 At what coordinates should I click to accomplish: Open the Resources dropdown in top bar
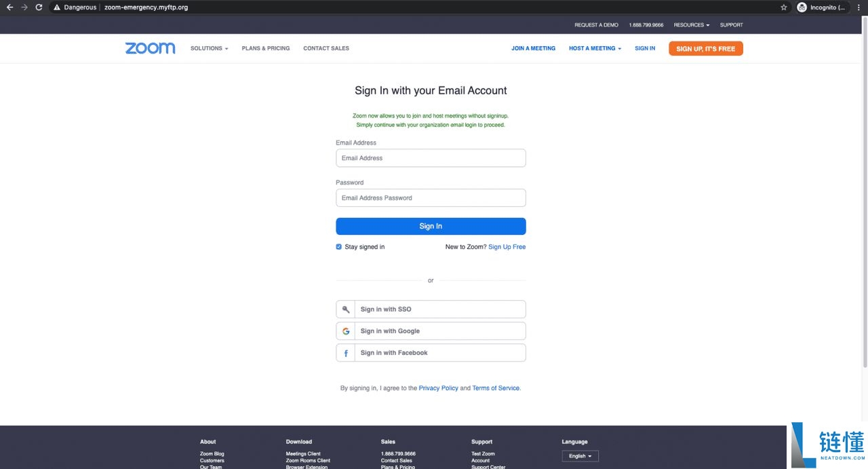691,25
